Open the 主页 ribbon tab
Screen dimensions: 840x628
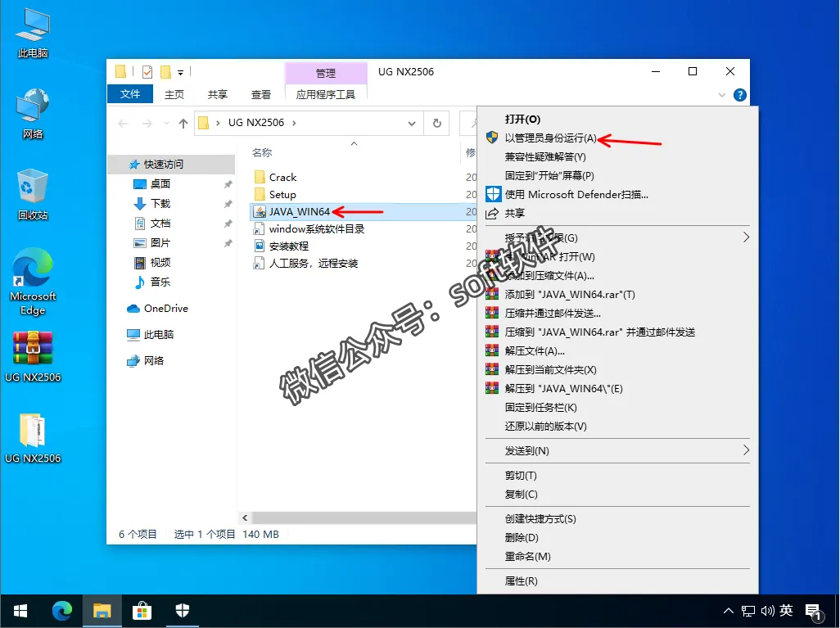pyautogui.click(x=174, y=94)
